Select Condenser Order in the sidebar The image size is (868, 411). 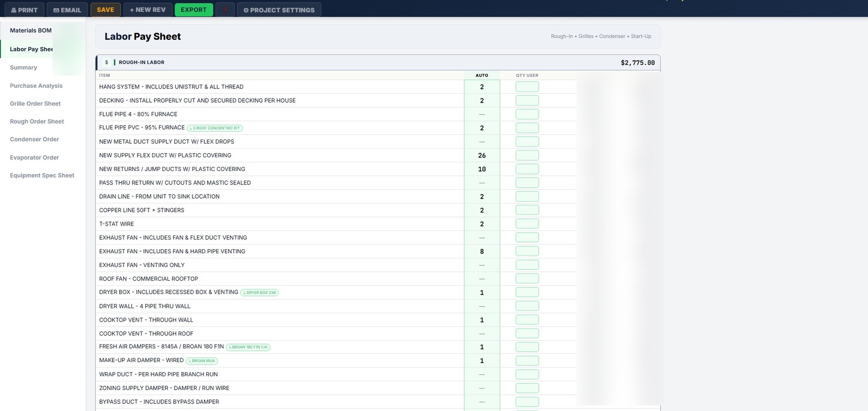click(x=34, y=139)
